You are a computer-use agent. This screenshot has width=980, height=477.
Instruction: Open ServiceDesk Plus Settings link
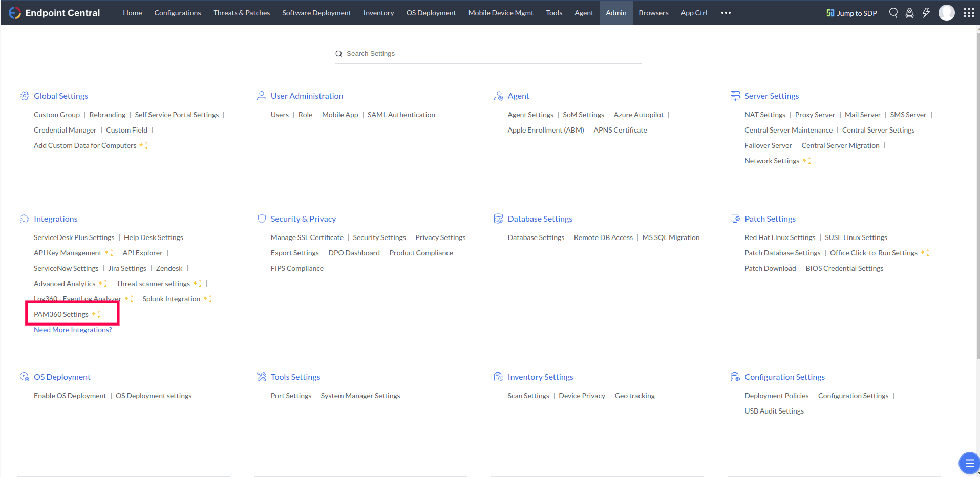point(74,237)
